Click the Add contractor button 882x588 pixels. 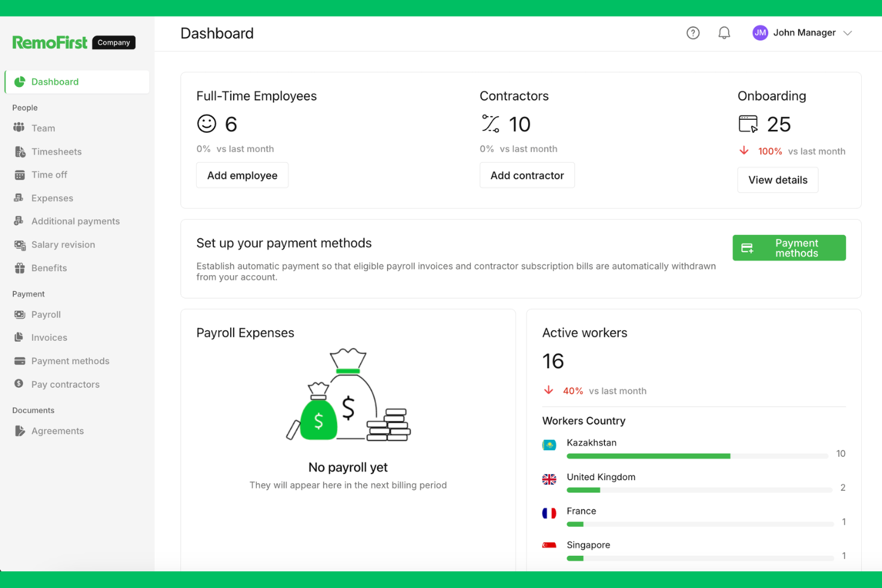pos(527,175)
